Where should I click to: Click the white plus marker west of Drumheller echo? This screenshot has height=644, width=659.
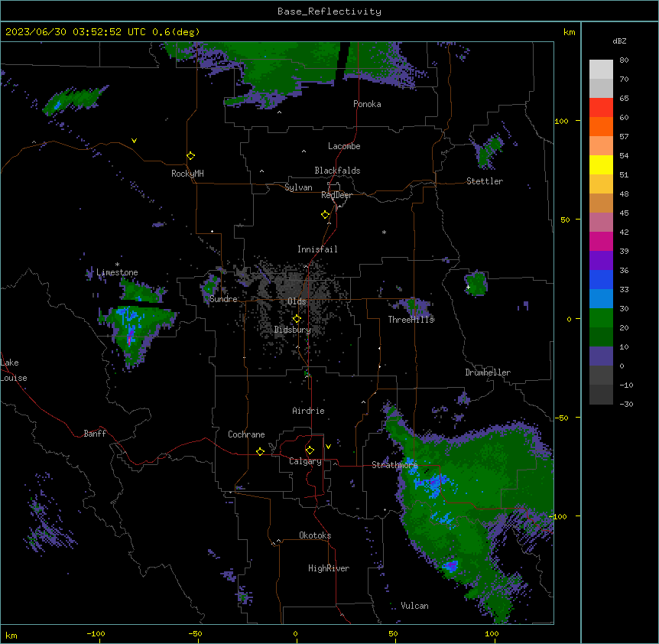pos(468,287)
